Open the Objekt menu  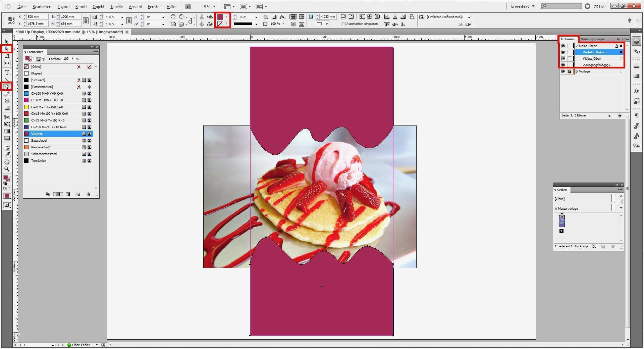point(98,6)
